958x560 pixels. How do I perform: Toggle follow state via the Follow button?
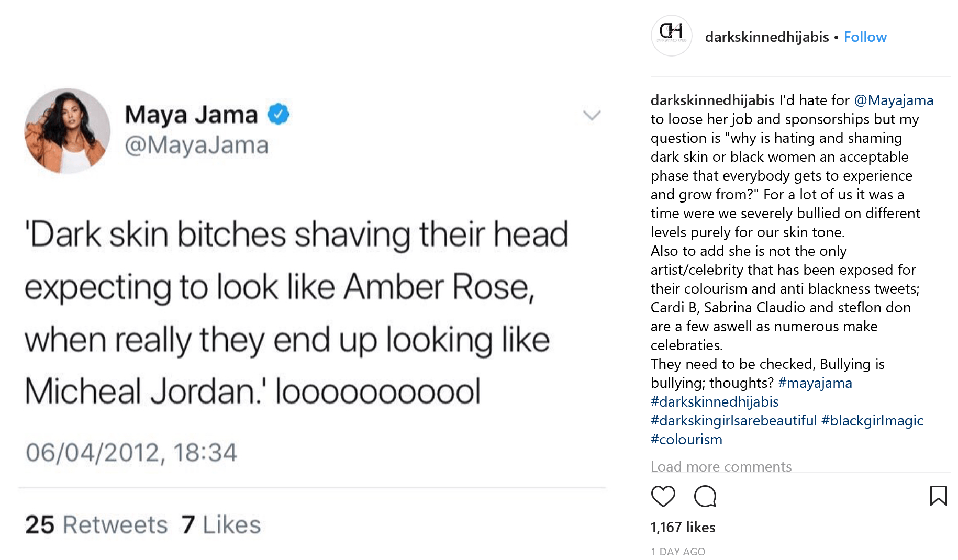(x=865, y=37)
